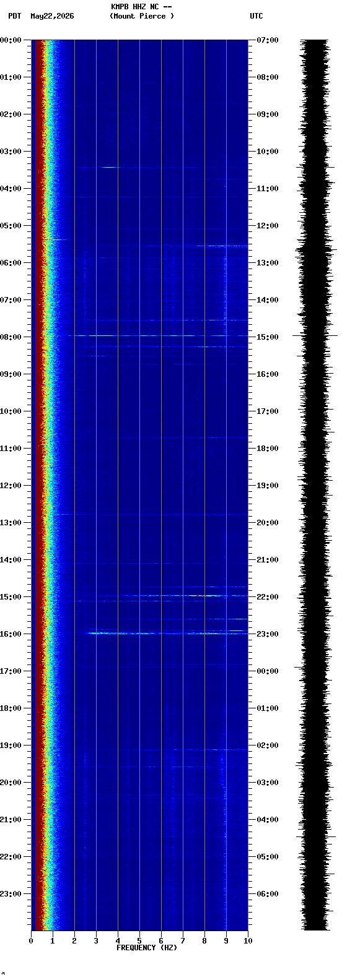Screen dimensions: 342x980
Task: Click the PDT time label 16:00
Action: click(11, 634)
